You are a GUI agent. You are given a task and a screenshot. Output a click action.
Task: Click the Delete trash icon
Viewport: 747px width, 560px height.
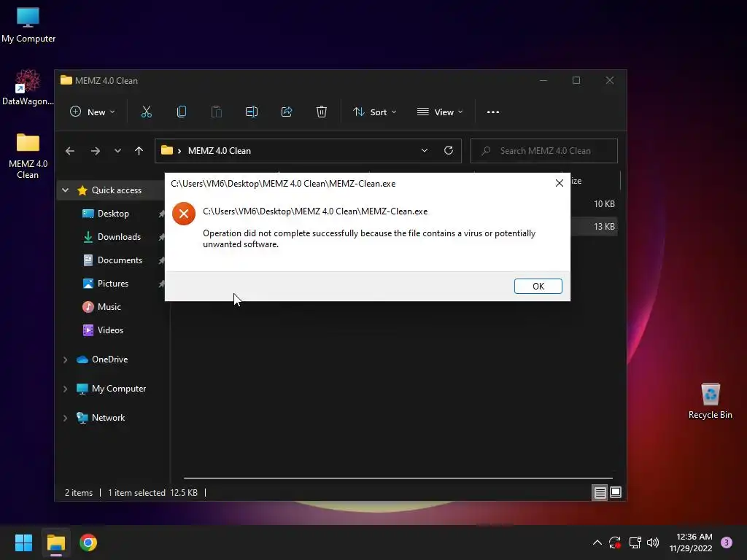pos(322,112)
